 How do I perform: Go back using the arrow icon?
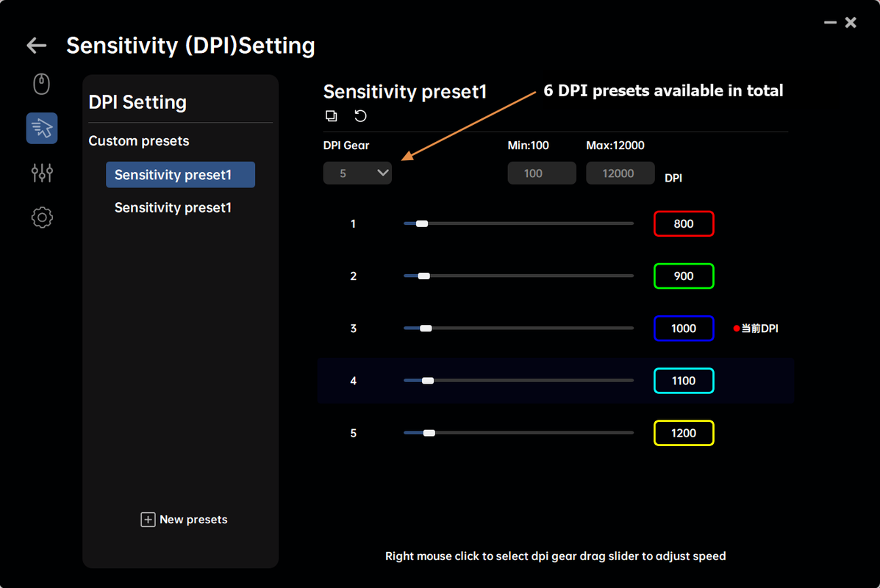(x=37, y=46)
